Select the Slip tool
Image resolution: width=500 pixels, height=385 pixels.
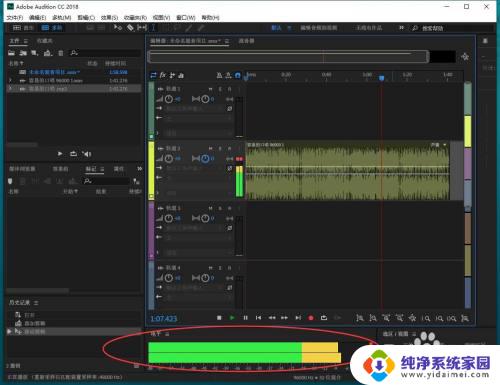142,28
